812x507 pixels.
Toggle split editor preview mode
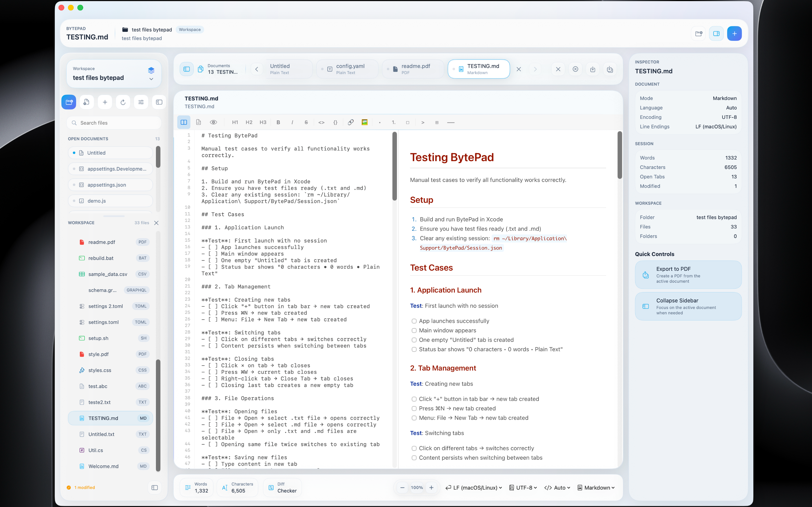point(184,122)
